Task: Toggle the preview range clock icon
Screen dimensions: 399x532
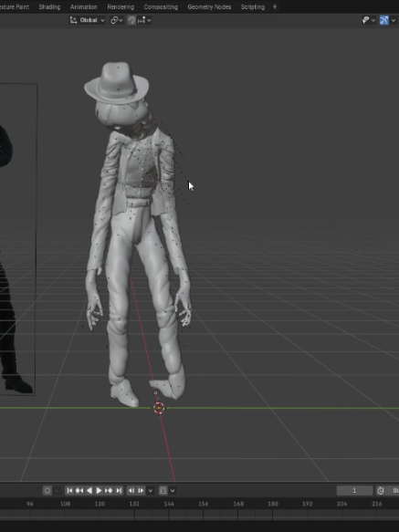Action: tap(381, 490)
